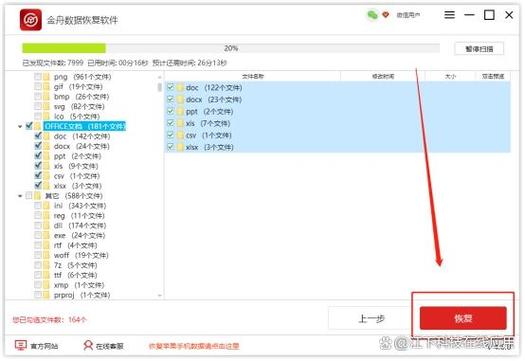
Task: Click the bmp folder icon in the tree
Action: click(x=46, y=97)
